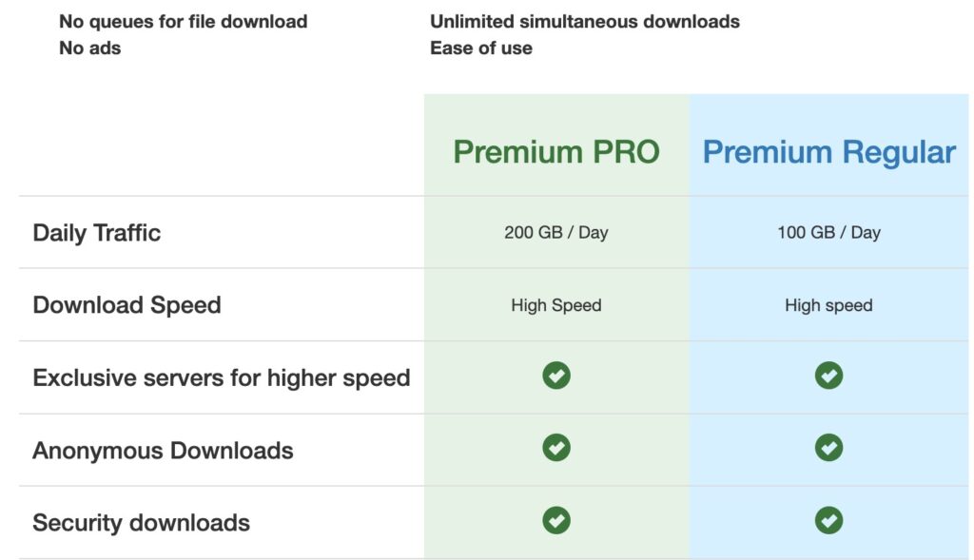Click the 'Ease of use' feature text

(x=481, y=48)
